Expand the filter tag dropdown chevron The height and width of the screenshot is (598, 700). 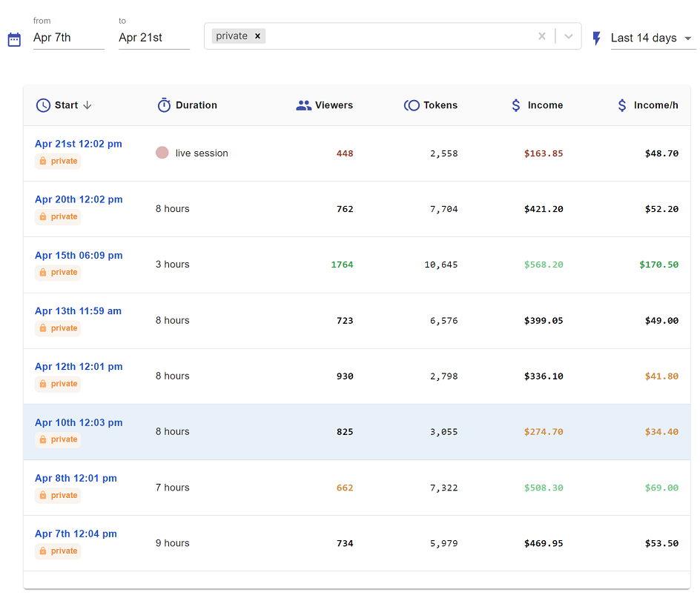click(x=568, y=36)
